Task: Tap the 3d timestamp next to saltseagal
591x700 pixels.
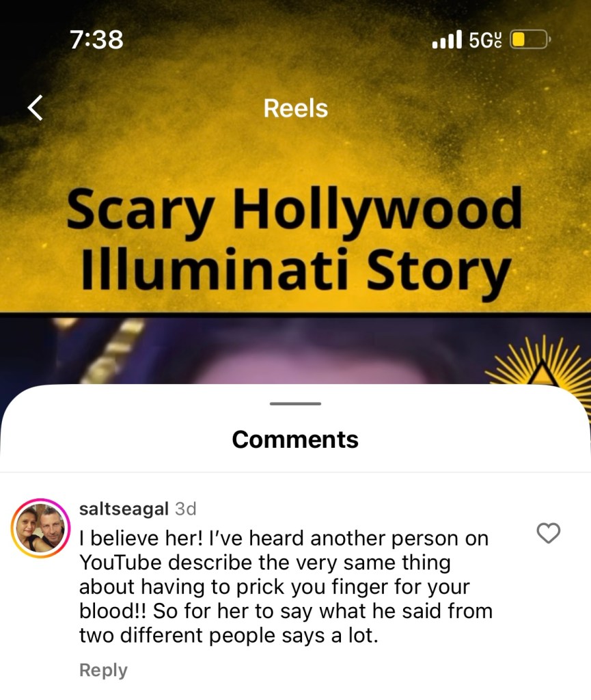Action: (186, 509)
